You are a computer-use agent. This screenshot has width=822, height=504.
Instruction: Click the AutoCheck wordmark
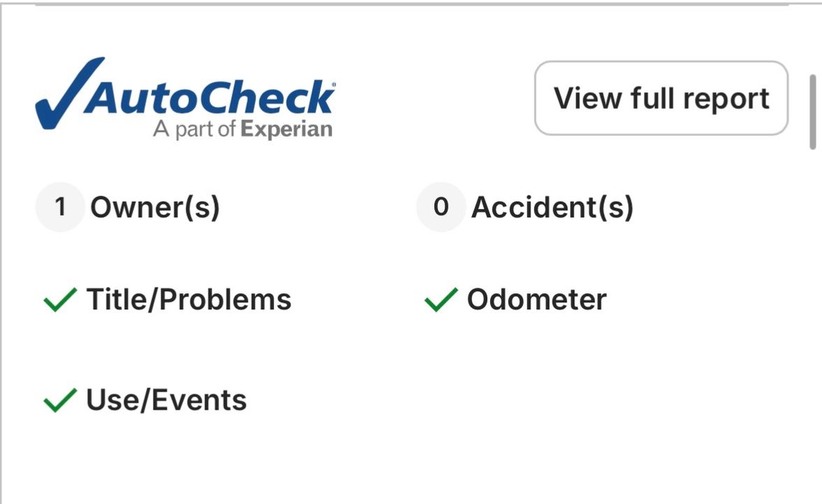(210, 98)
